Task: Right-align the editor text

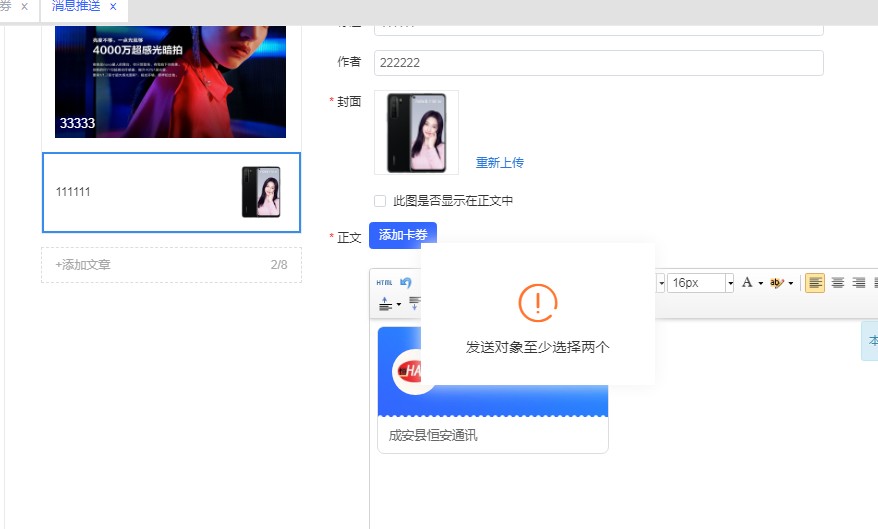Action: click(858, 283)
